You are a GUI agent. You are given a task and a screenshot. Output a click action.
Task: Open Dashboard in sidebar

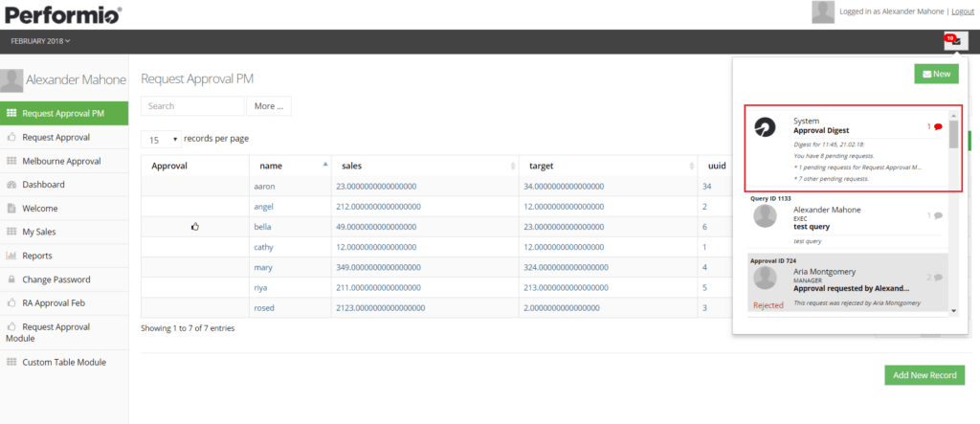tap(64, 185)
